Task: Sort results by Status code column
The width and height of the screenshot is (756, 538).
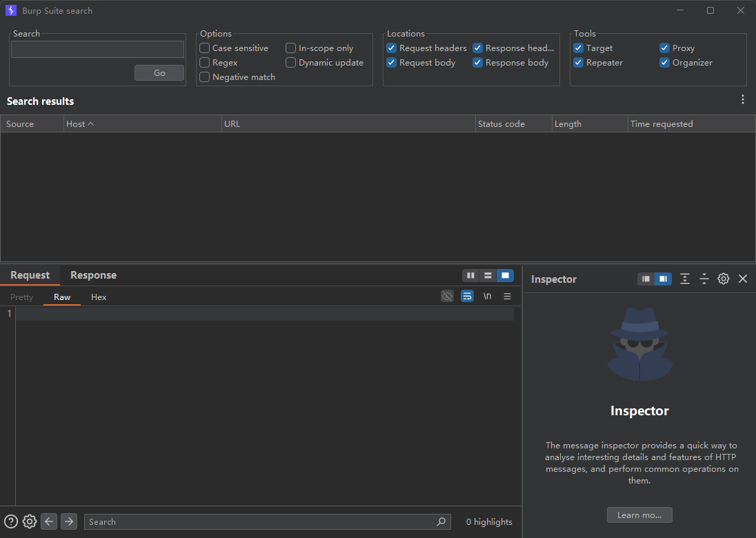Action: (x=513, y=124)
